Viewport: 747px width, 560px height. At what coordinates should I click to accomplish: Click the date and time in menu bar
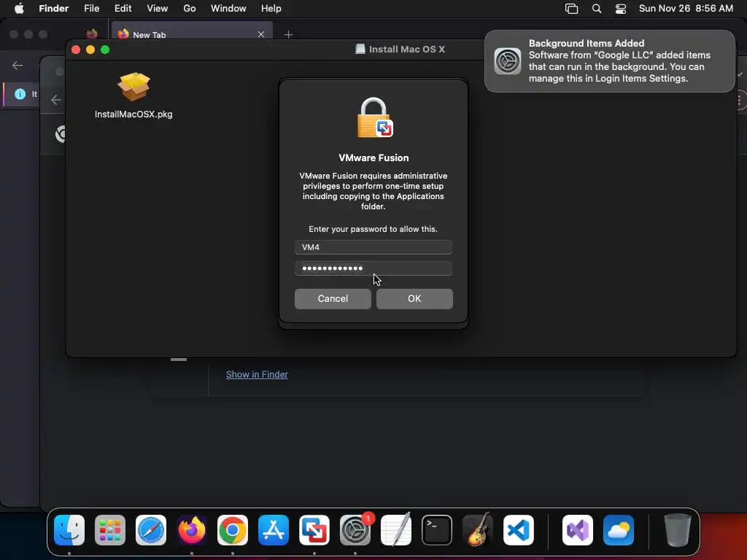(x=686, y=9)
